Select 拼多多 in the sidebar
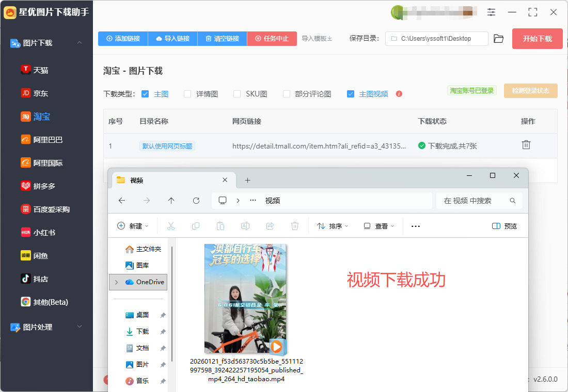The image size is (568, 392). 38,186
